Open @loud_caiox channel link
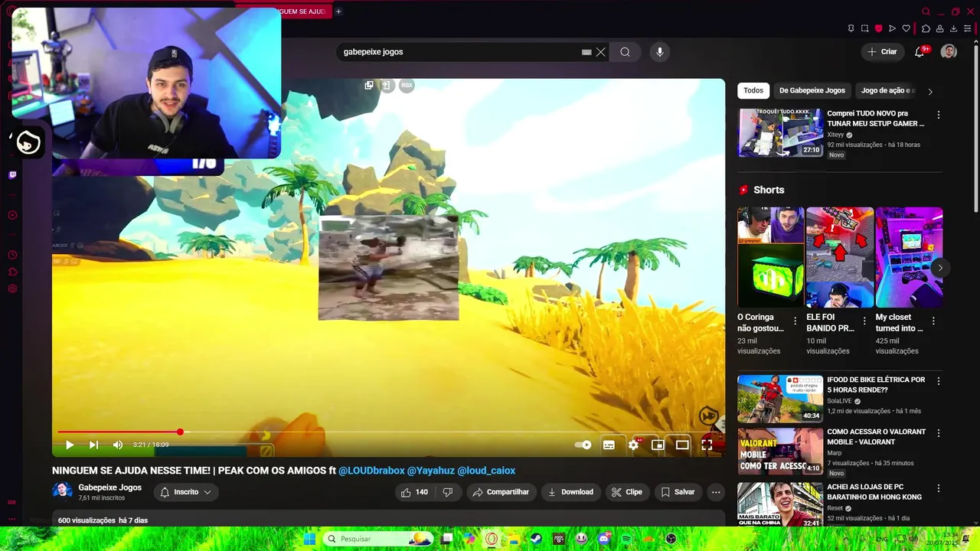This screenshot has width=980, height=551. (x=486, y=471)
